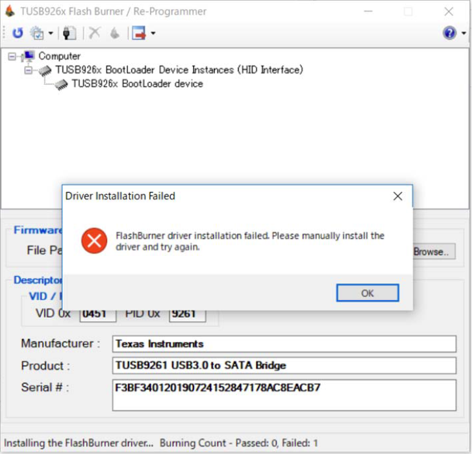Viewport: 476px width, 454px height.
Task: Click the Serial # field with F3BF3401 value
Action: pyautogui.click(x=284, y=395)
